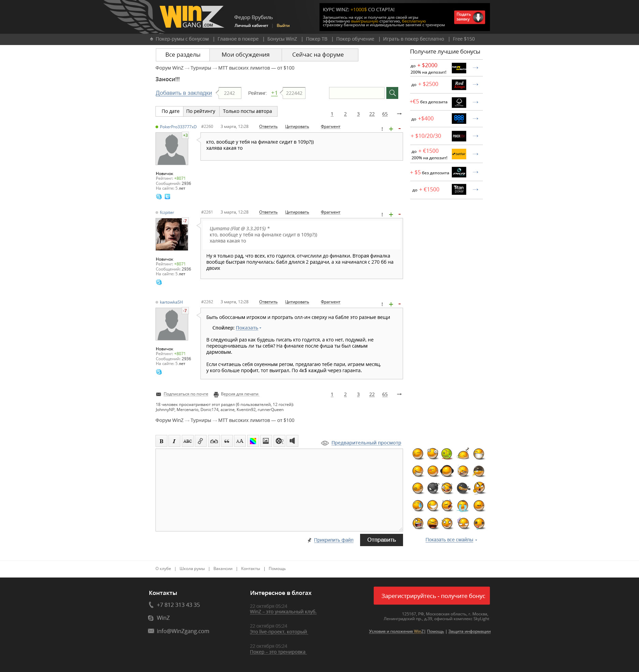Screen dimensions: 639x672
Task: Open the 'Free $150' menu item
Action: [464, 39]
